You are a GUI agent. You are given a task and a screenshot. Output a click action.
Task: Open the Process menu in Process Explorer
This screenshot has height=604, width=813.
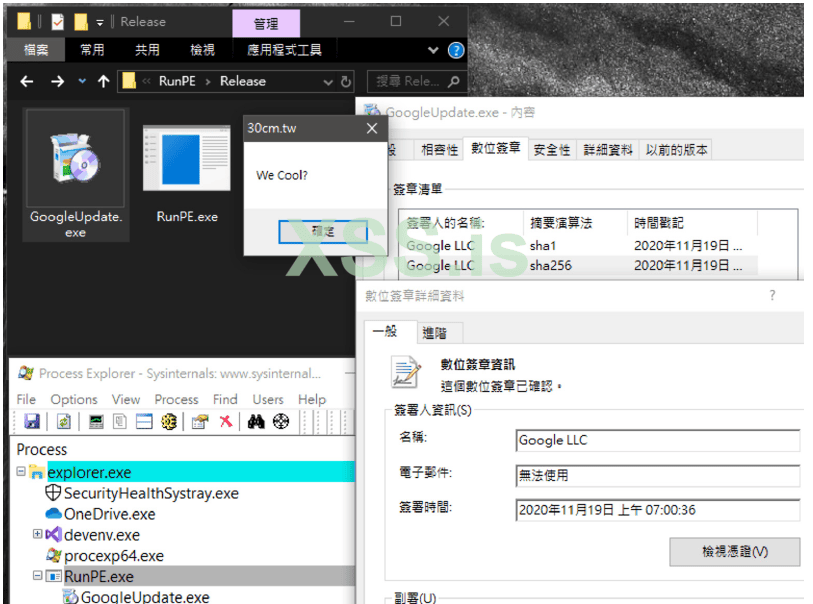point(176,400)
